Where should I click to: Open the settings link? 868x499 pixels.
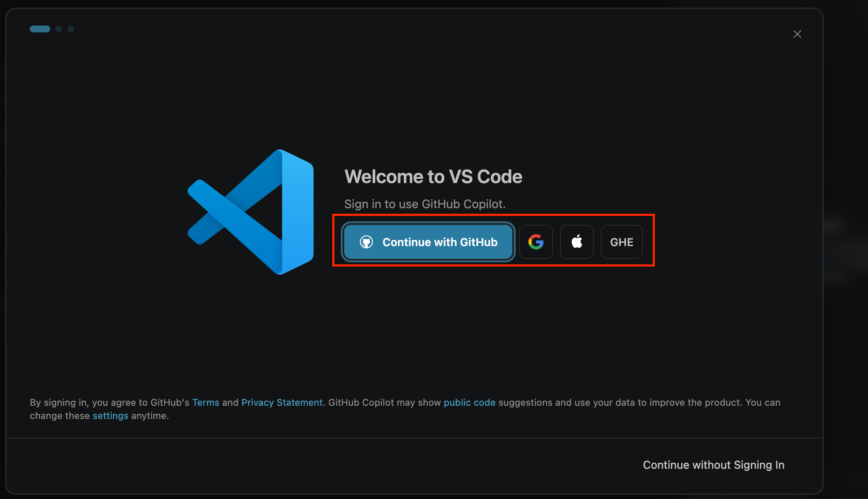[111, 416]
